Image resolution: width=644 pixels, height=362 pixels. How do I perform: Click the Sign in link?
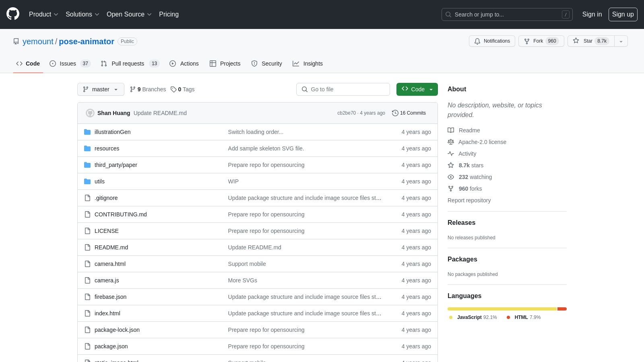pyautogui.click(x=592, y=14)
